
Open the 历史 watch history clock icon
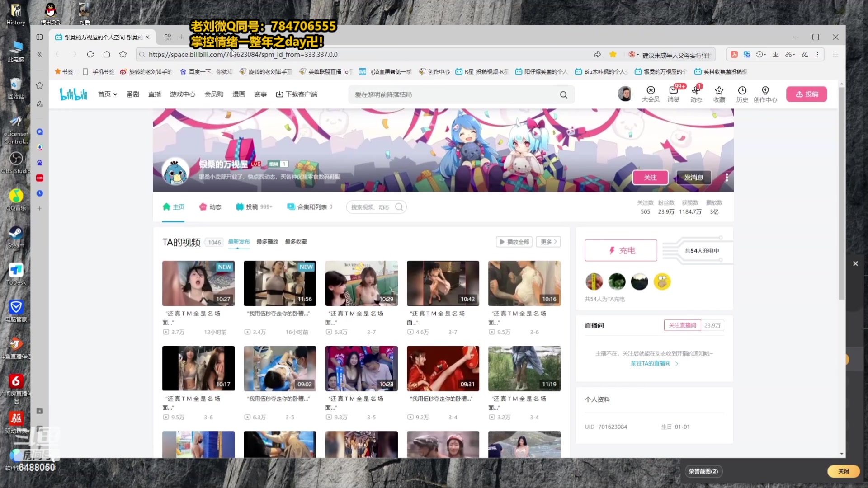742,91
